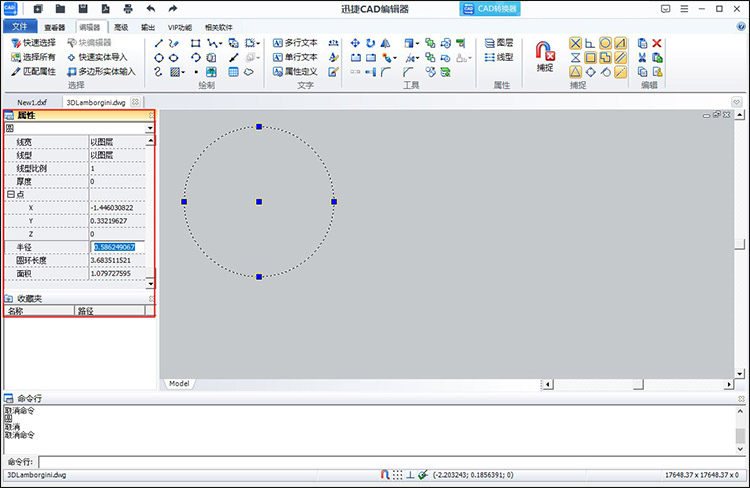
Task: Select the circle drawing tool
Action: pos(159,58)
